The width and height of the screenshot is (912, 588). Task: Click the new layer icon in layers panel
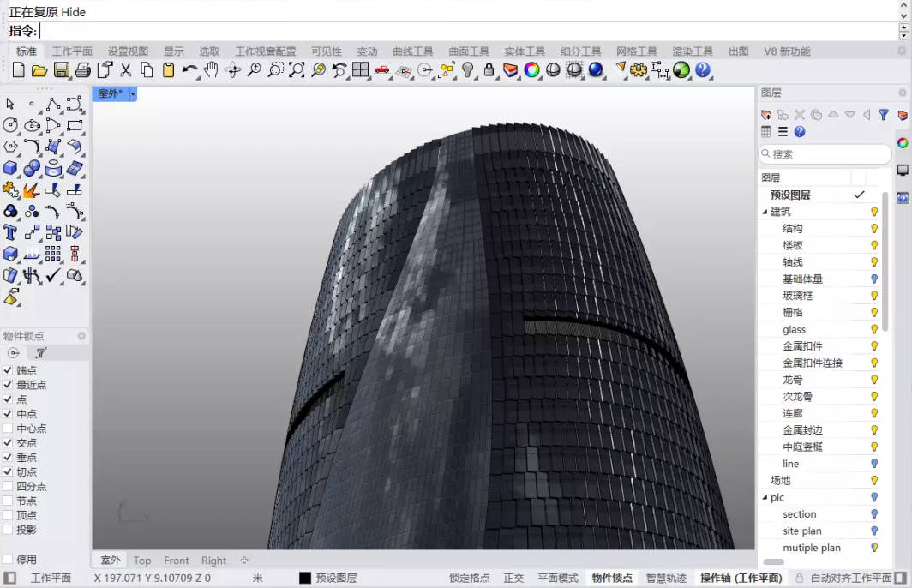pyautogui.click(x=766, y=115)
